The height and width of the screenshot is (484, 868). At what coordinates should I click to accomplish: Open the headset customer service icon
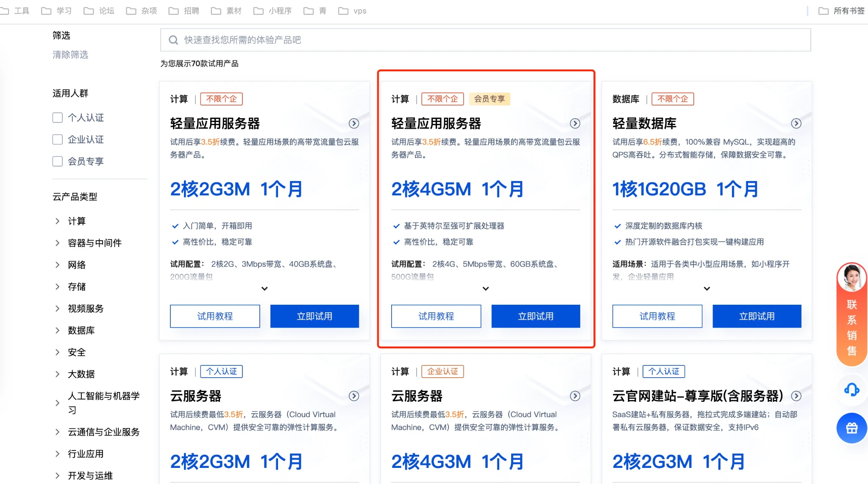point(851,389)
